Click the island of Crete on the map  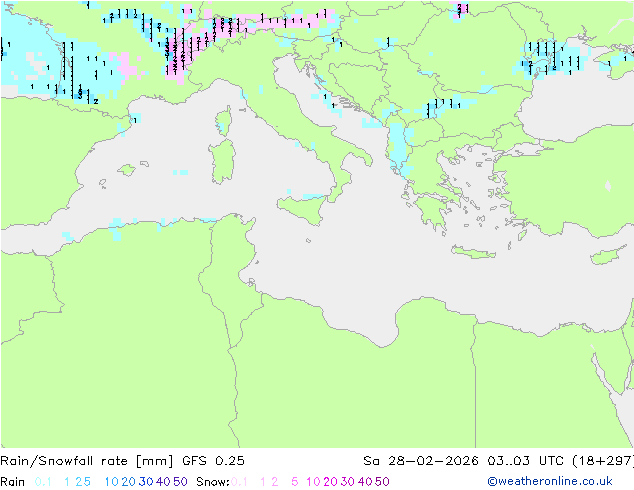pos(473,252)
